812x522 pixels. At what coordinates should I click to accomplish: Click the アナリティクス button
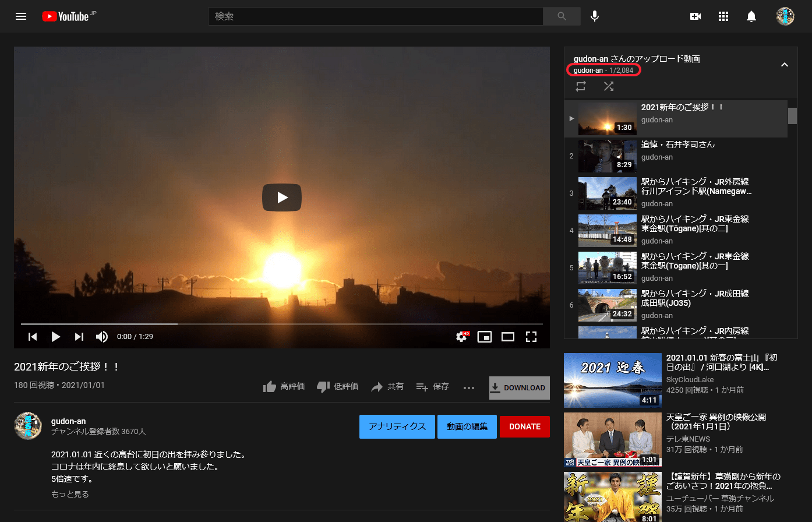[x=397, y=426]
